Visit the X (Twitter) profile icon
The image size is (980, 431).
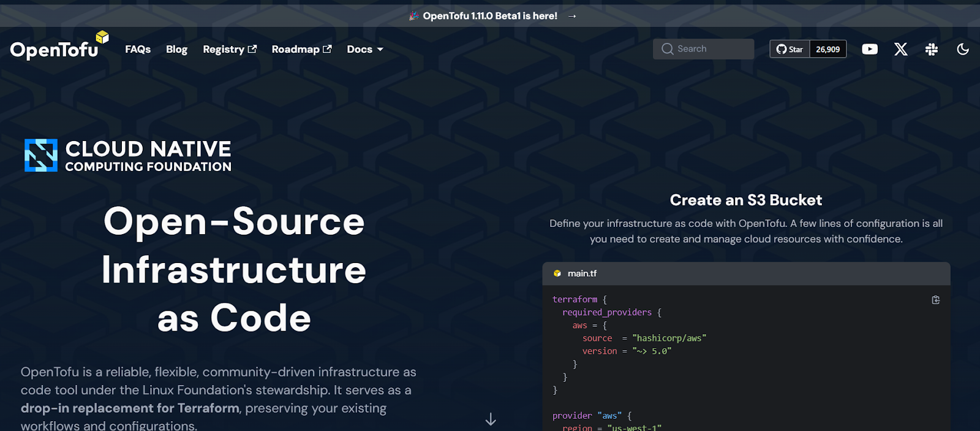(900, 49)
